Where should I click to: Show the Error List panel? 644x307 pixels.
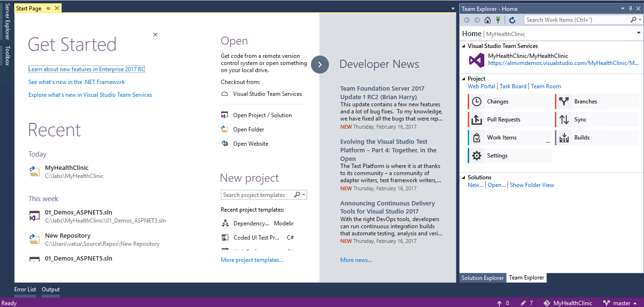pyautogui.click(x=25, y=289)
